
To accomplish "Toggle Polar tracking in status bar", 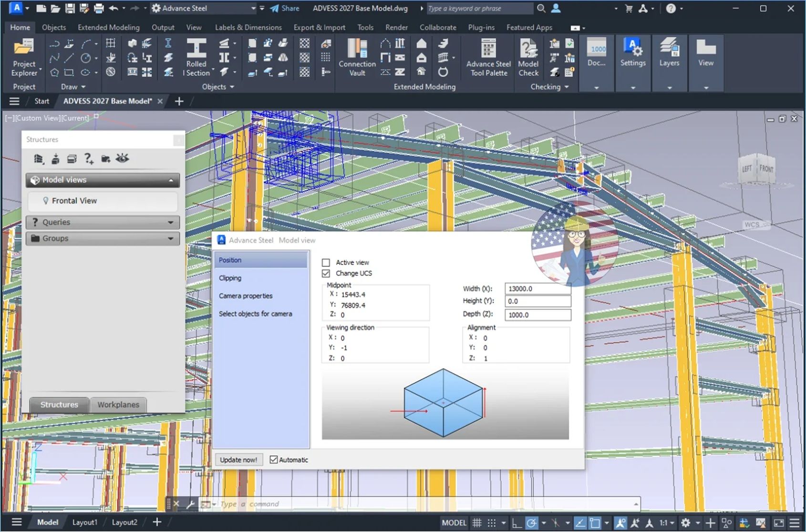I will [x=531, y=522].
